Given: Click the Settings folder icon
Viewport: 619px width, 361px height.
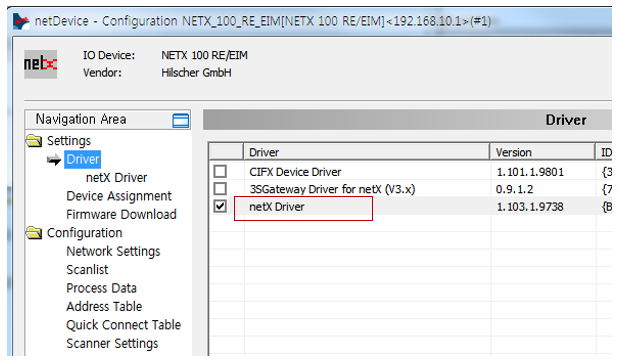Looking at the screenshot, I should coord(34,141).
